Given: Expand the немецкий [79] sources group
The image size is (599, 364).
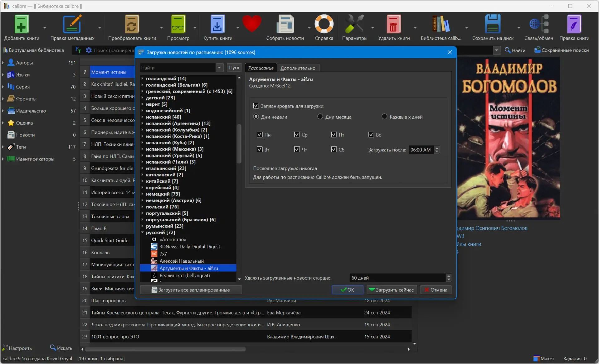Looking at the screenshot, I should click(142, 194).
